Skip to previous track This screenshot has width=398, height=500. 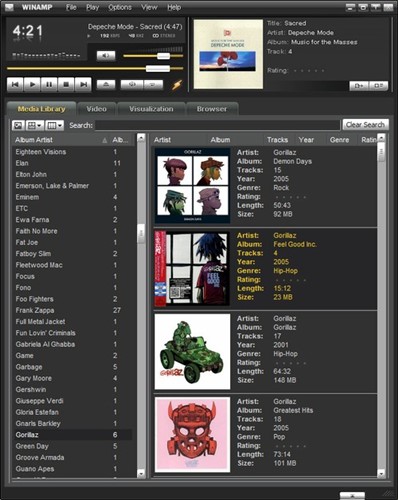(x=15, y=84)
